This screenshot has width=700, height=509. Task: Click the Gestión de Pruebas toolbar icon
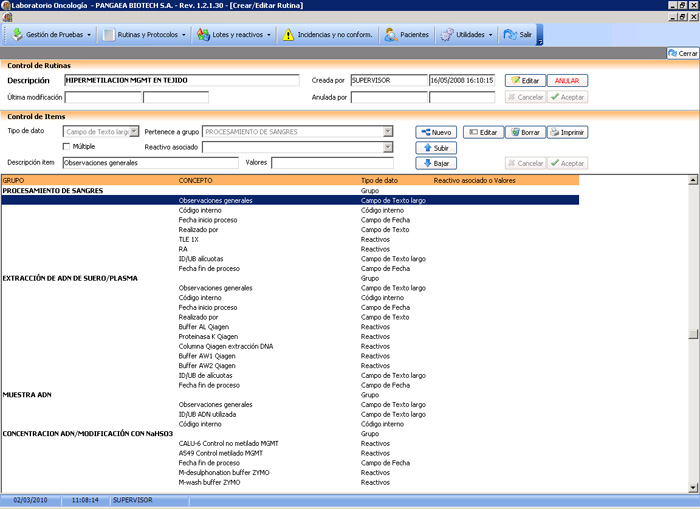17,34
